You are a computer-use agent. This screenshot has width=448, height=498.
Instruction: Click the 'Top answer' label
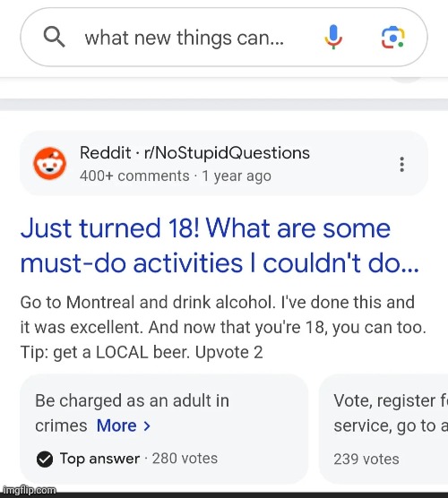coord(99,459)
